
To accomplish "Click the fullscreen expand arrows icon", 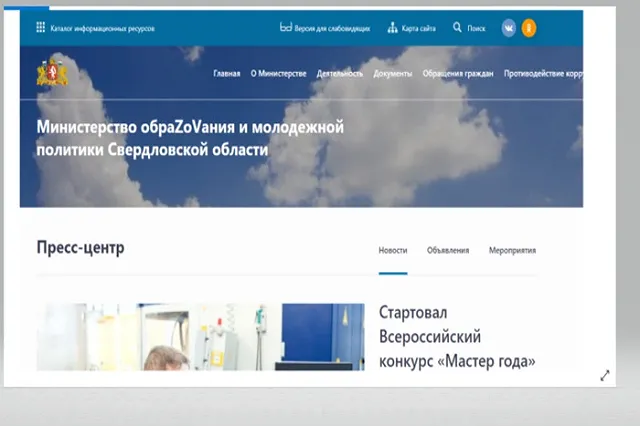I will [x=605, y=375].
